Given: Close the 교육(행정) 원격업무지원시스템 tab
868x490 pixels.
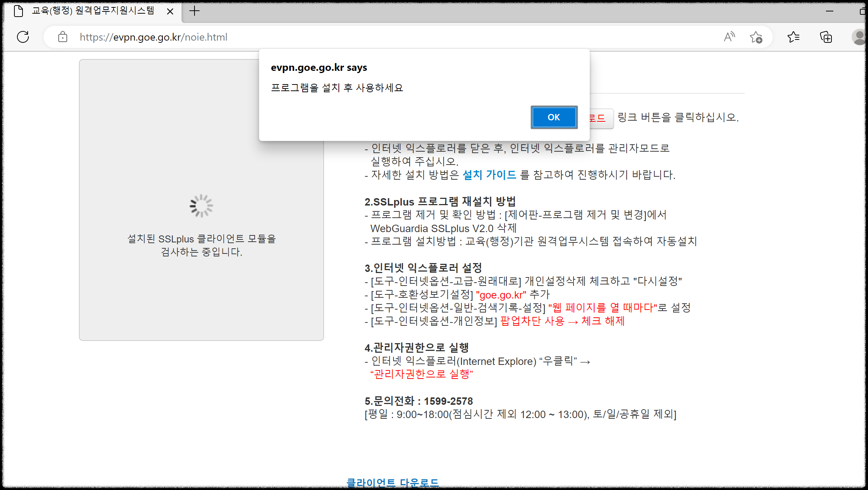Looking at the screenshot, I should click(170, 11).
